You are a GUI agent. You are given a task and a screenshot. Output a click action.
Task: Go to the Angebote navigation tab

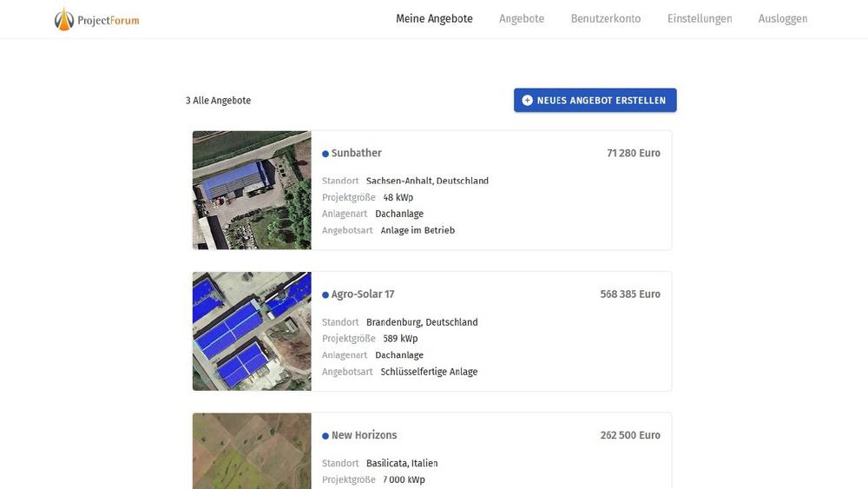tap(522, 19)
